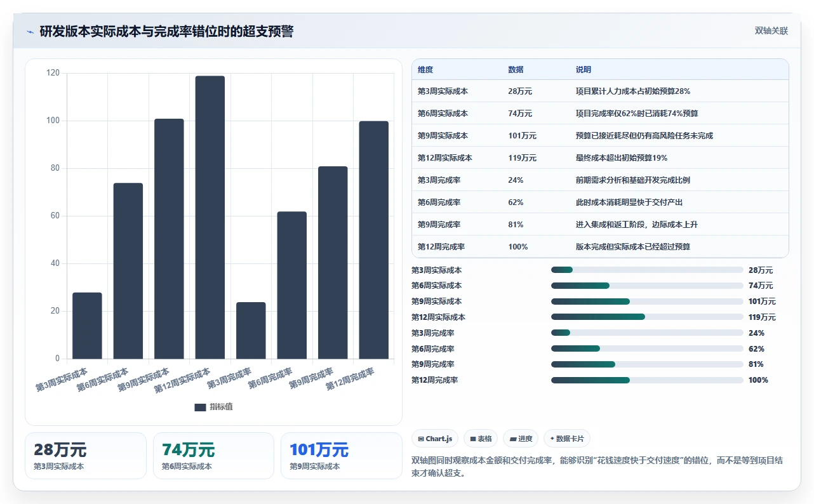The image size is (814, 504).
Task: Click the 表格 chip
Action: tap(481, 439)
